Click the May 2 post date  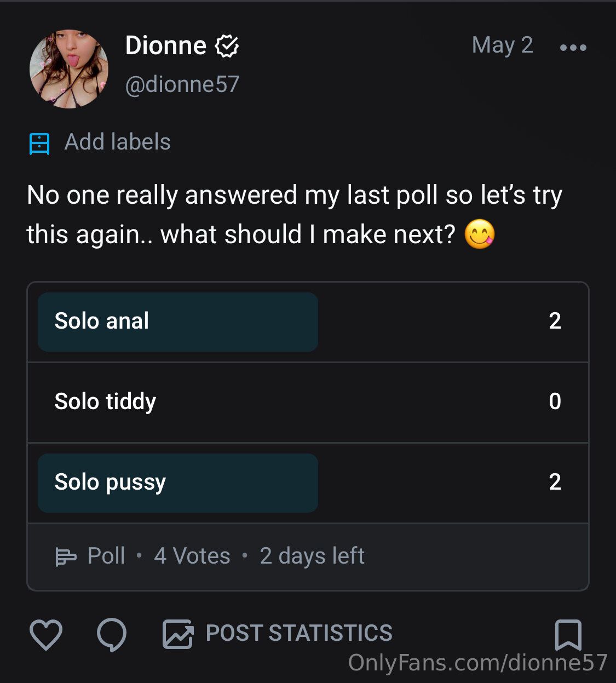coord(502,45)
